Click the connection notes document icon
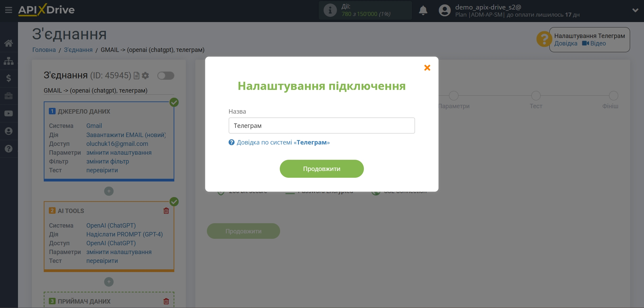 tap(136, 76)
